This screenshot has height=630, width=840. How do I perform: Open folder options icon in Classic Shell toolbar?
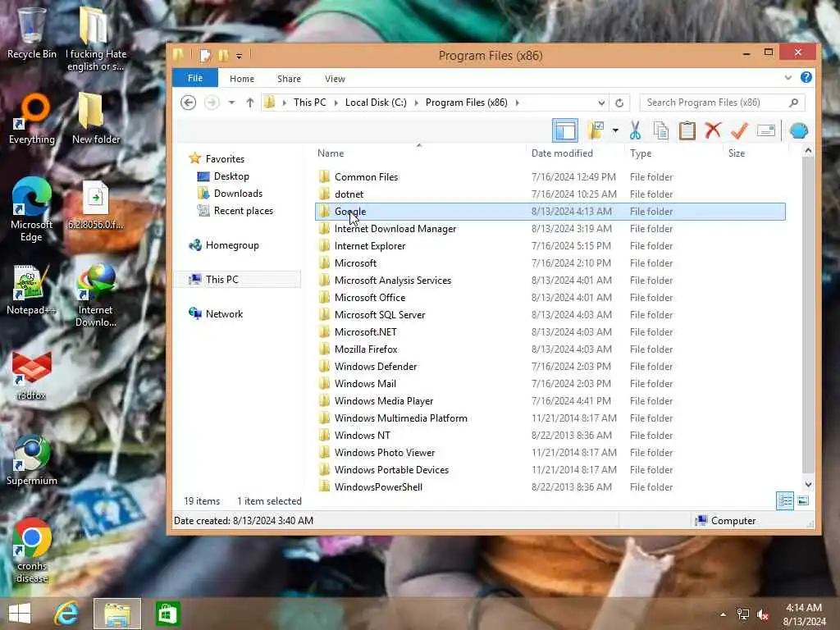[596, 130]
